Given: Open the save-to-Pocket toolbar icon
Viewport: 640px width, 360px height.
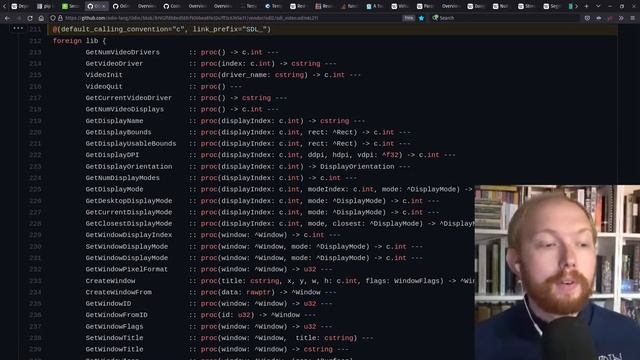Looking at the screenshot, I should click(x=587, y=18).
